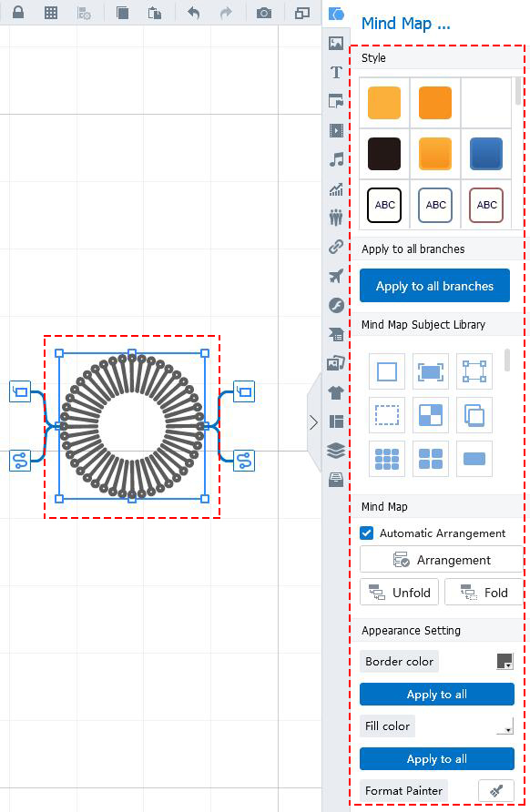Viewport: 530px width, 812px height.
Task: Open the airplane icon panel
Action: 336,276
